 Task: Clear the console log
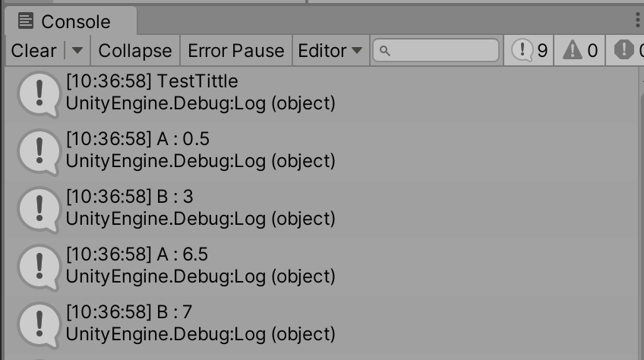pyautogui.click(x=33, y=51)
